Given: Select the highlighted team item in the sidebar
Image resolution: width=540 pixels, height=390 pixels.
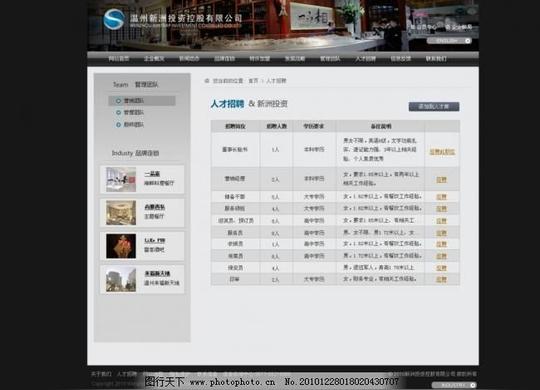Looking at the screenshot, I should tap(142, 101).
